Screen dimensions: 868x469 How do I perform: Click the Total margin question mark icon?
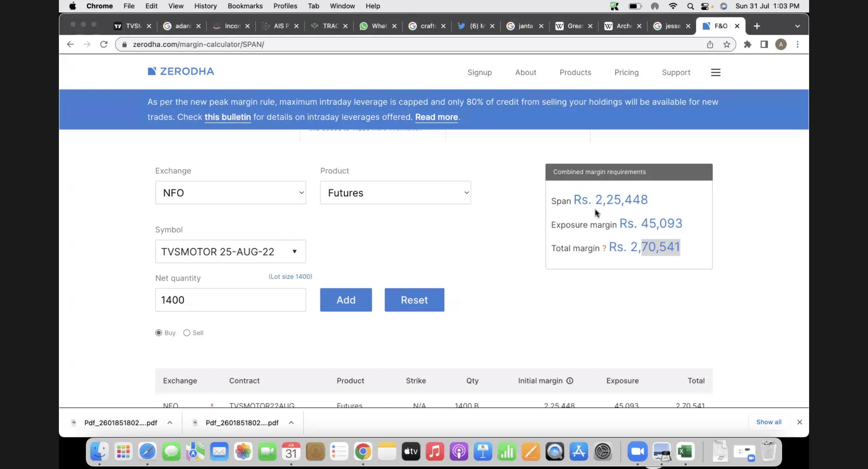(x=604, y=248)
